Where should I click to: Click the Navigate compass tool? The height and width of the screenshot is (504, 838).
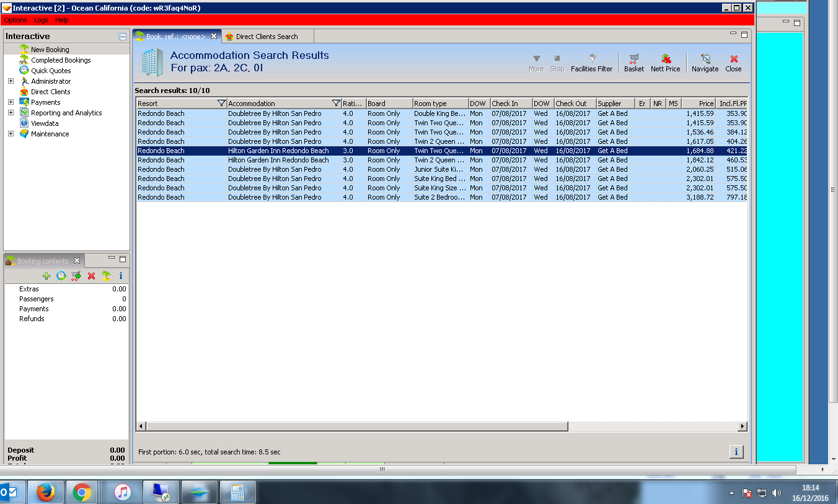pyautogui.click(x=705, y=63)
